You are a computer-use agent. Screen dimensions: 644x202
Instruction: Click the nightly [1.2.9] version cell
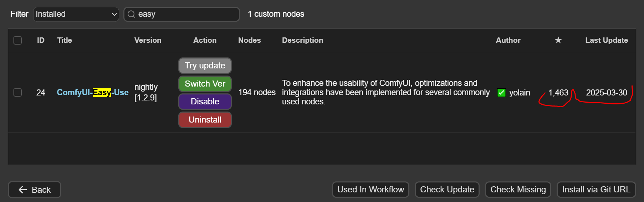click(146, 92)
